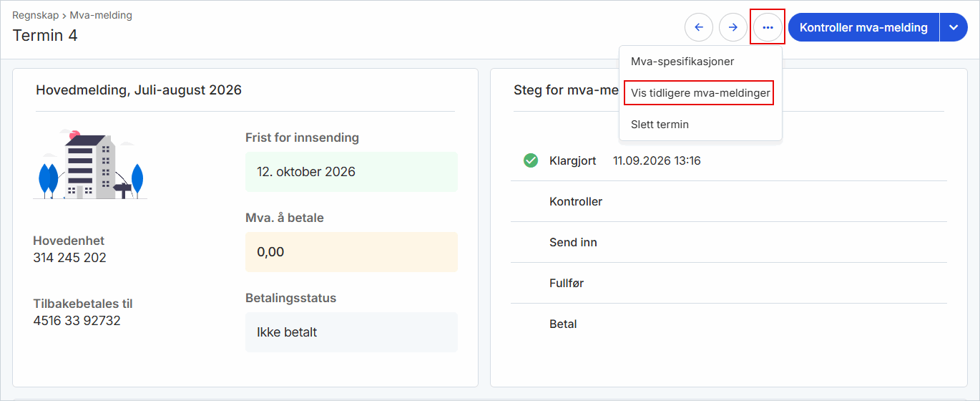Close the three-dots more options menu
Viewport: 980px width, 401px height.
click(768, 27)
